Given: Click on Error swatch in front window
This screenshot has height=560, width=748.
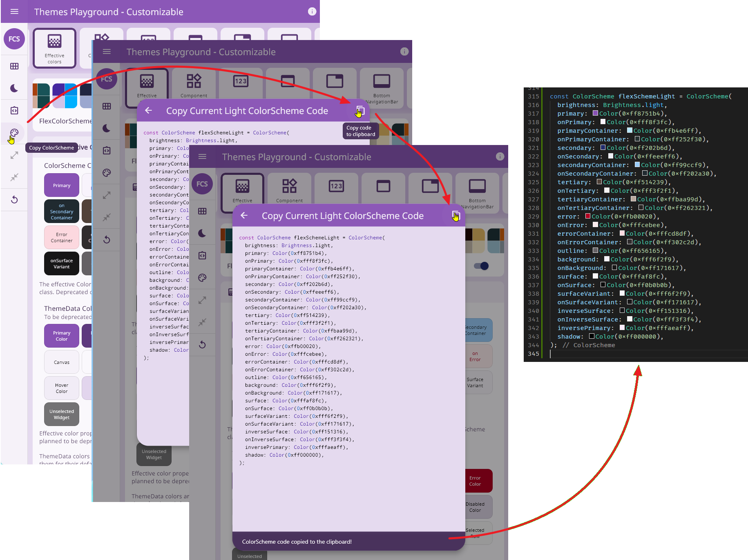Looking at the screenshot, I should [x=478, y=356].
